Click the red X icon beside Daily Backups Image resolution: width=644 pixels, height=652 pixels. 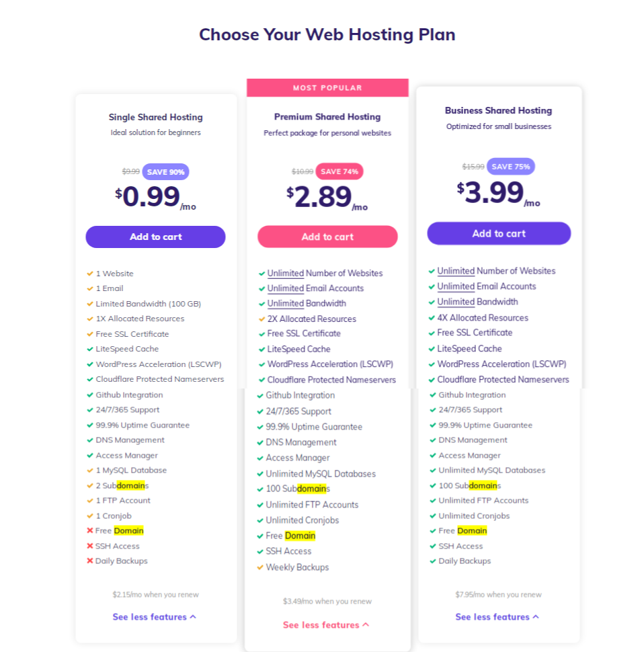pos(90,561)
